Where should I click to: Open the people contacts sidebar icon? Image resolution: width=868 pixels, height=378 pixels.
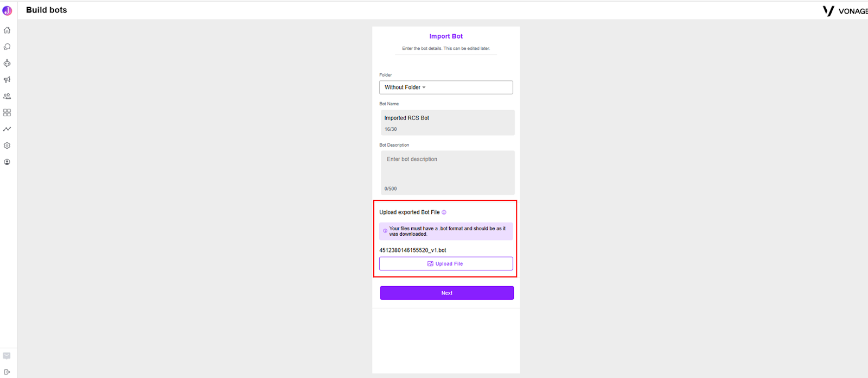point(7,96)
